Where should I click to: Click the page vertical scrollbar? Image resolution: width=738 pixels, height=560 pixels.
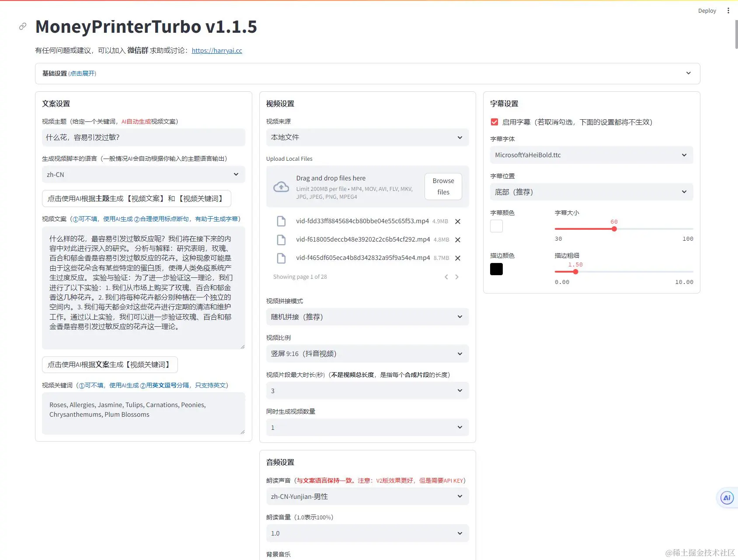pos(736,34)
